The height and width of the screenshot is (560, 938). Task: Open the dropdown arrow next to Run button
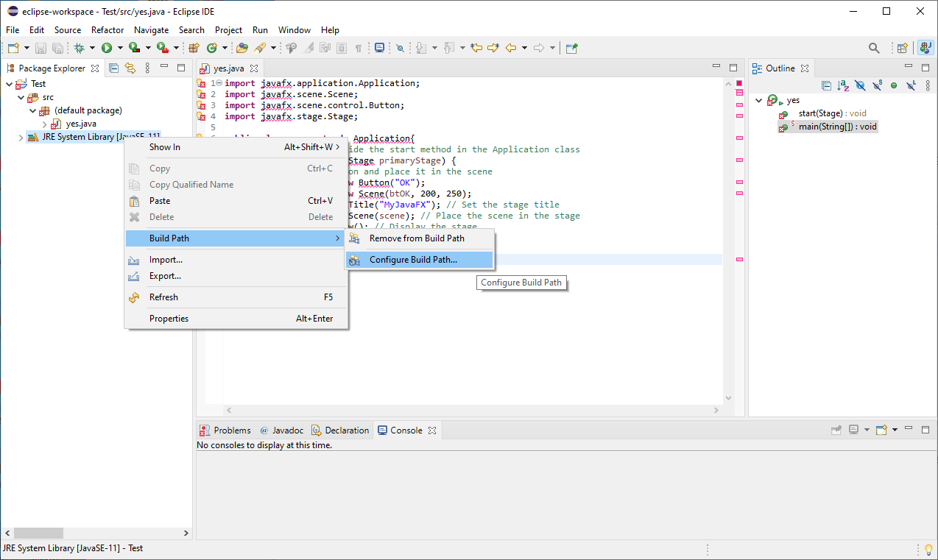119,48
